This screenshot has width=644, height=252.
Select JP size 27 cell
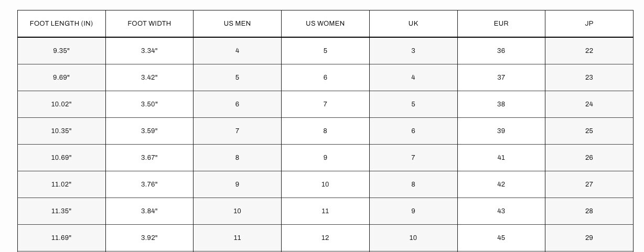click(x=589, y=184)
